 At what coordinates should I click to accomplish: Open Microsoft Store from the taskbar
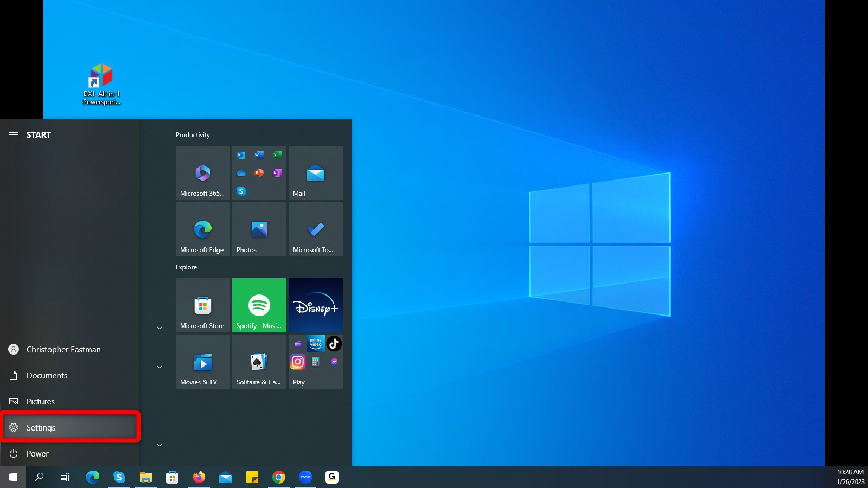click(173, 477)
